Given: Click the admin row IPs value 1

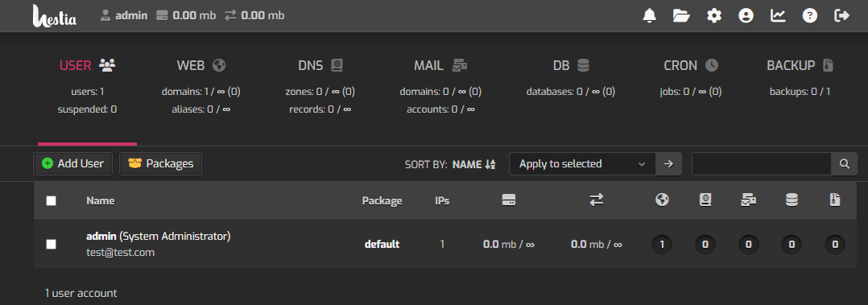Looking at the screenshot, I should tap(442, 244).
